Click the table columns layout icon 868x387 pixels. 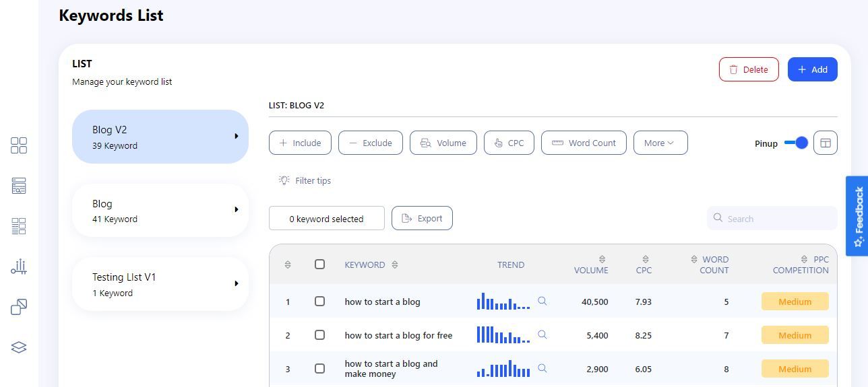(x=826, y=143)
